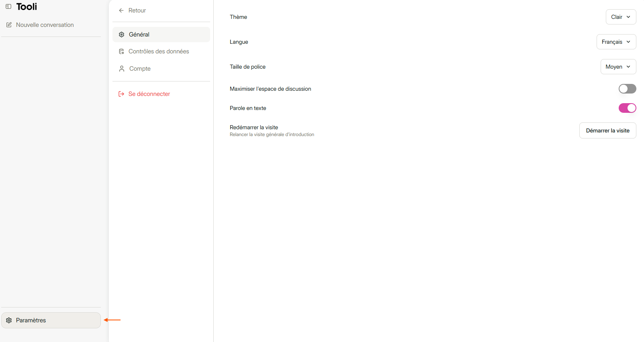Image resolution: width=644 pixels, height=342 pixels.
Task: Open the Compte settings section
Action: click(161, 69)
